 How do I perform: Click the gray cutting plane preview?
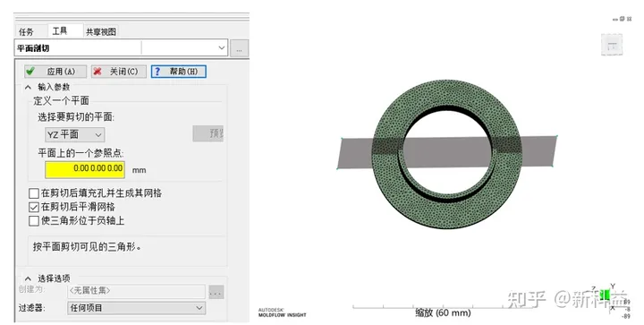point(448,152)
